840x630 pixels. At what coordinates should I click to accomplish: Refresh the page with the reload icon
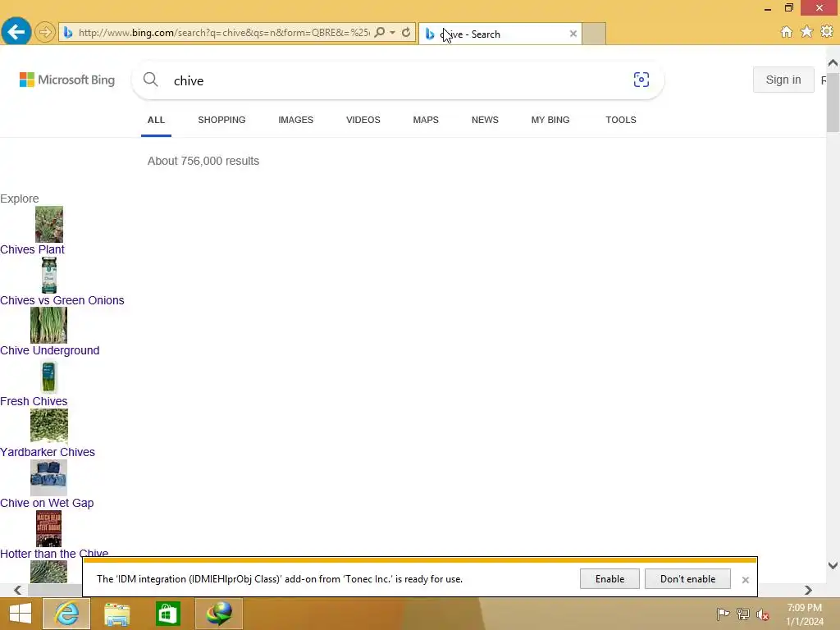(406, 32)
